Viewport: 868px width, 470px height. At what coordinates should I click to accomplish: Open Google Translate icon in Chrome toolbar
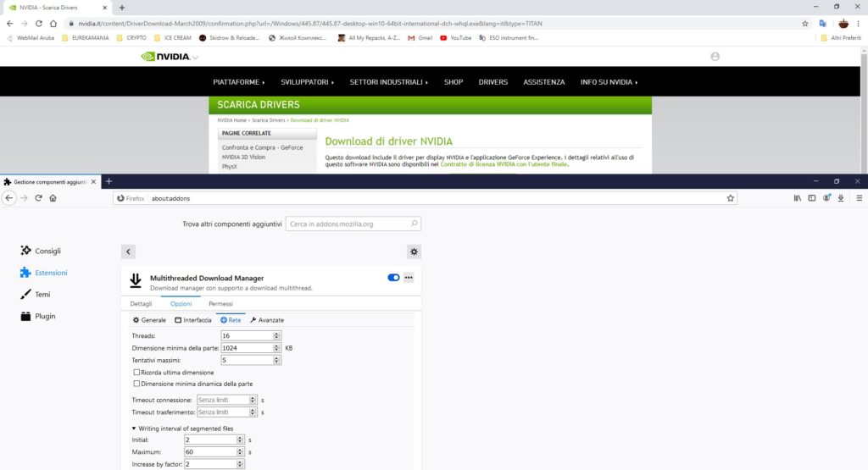tap(823, 24)
